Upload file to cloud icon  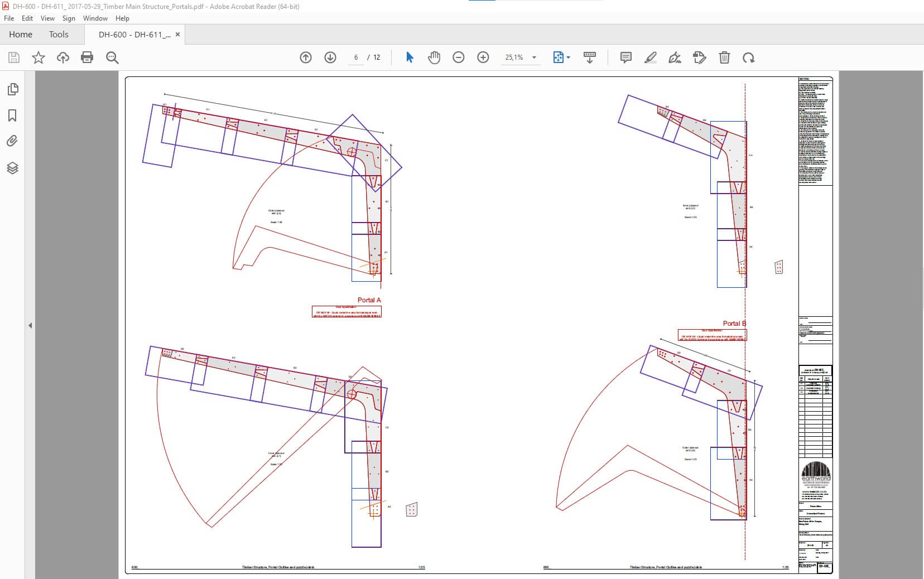[x=63, y=57]
